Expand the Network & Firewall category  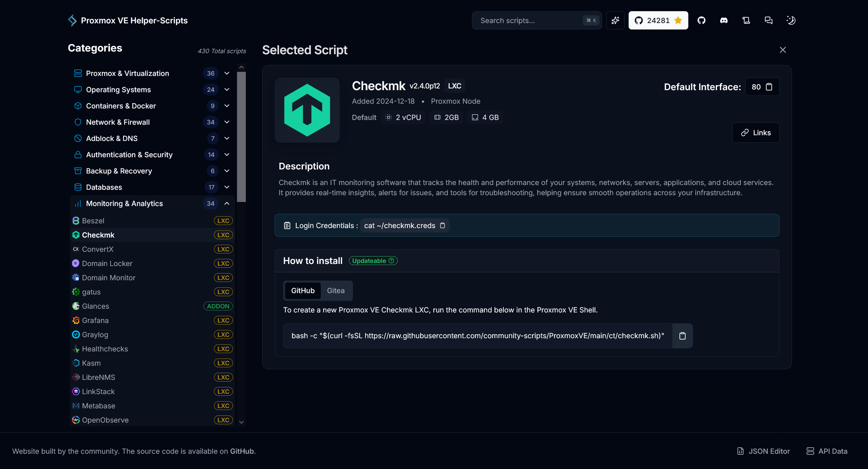click(x=152, y=122)
